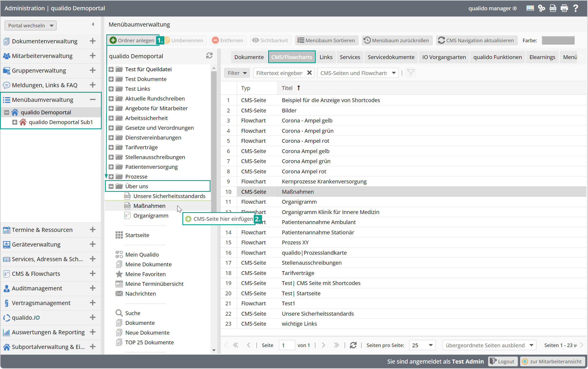
Task: Open übergeordnete Seiten ausblenden dropdown
Action: (489, 345)
